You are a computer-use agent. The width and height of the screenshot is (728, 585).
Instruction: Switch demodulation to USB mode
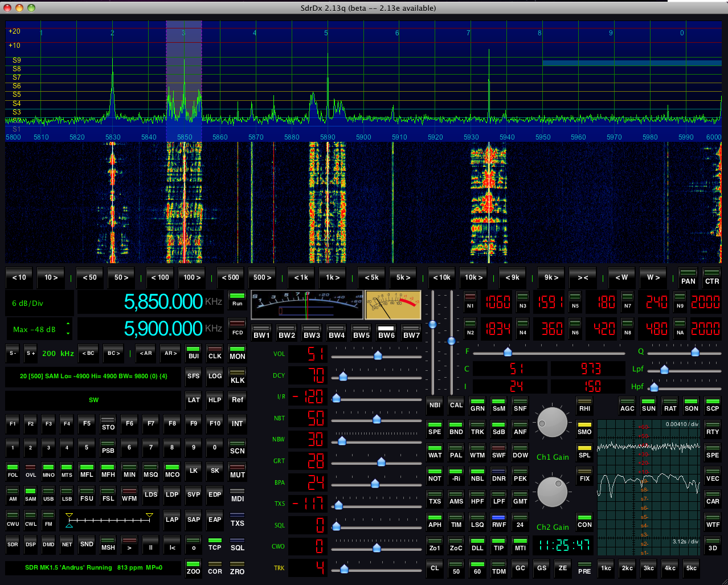click(48, 494)
